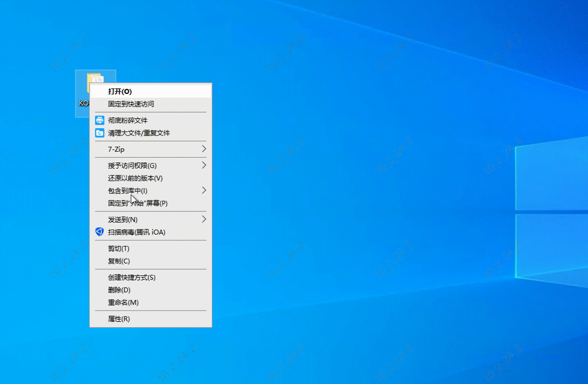Choose 复制(C) in the context menu
Image resolution: width=588 pixels, height=384 pixels.
click(119, 261)
